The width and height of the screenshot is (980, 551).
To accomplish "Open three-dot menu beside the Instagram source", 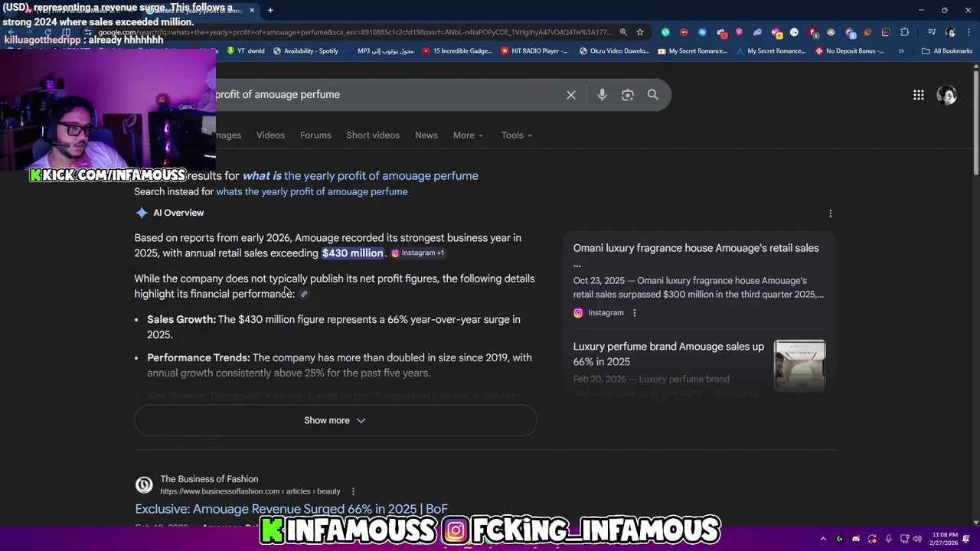I will [x=634, y=313].
